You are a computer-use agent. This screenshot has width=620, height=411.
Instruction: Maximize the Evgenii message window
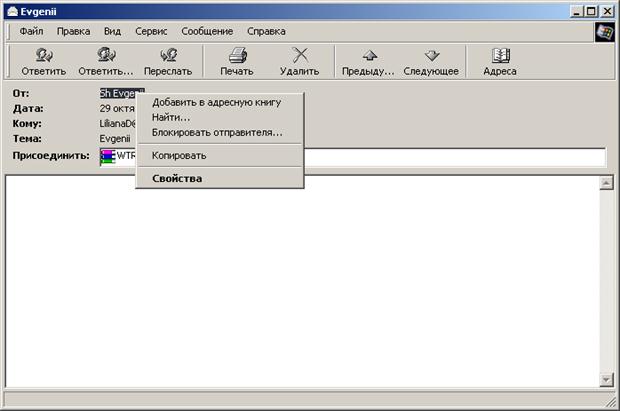591,11
